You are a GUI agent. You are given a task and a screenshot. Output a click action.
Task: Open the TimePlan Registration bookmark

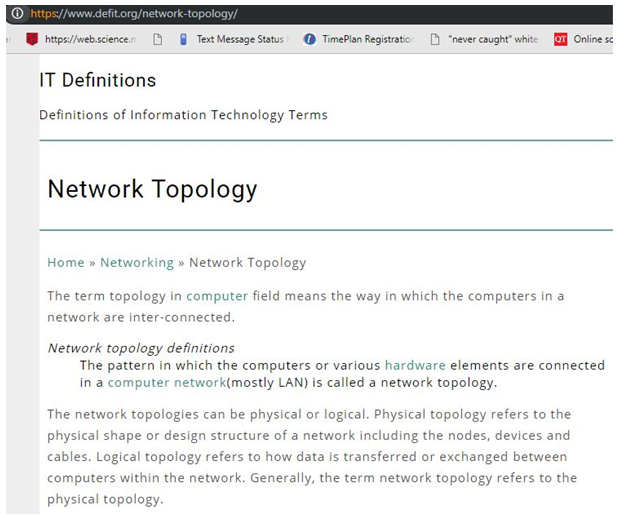[359, 39]
